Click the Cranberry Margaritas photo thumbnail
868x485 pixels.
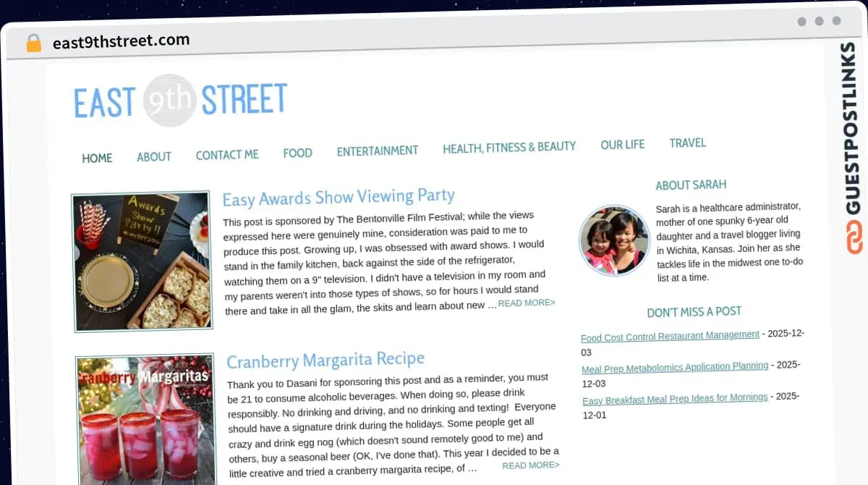coord(145,420)
